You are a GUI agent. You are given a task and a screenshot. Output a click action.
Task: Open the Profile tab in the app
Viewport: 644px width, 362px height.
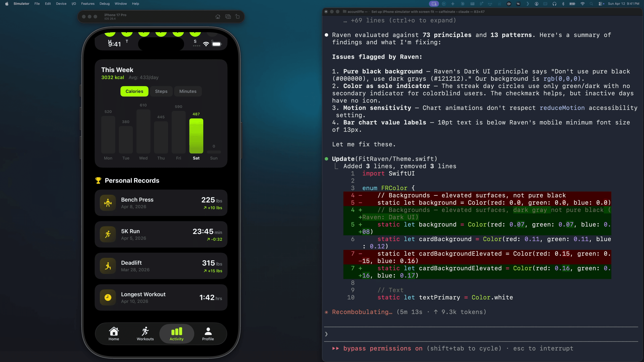click(x=208, y=334)
